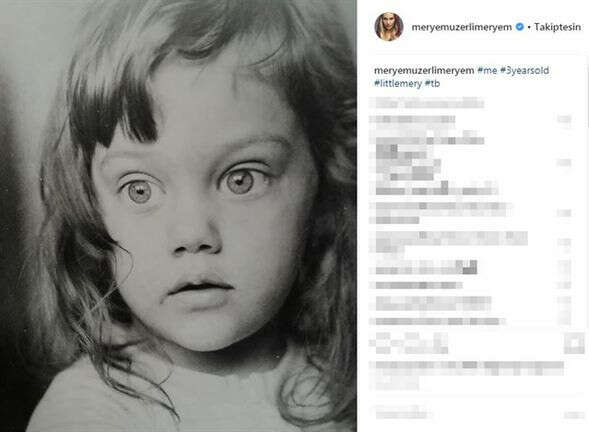Follow the #3yearsold hashtag link
589x432 pixels.
tap(524, 70)
